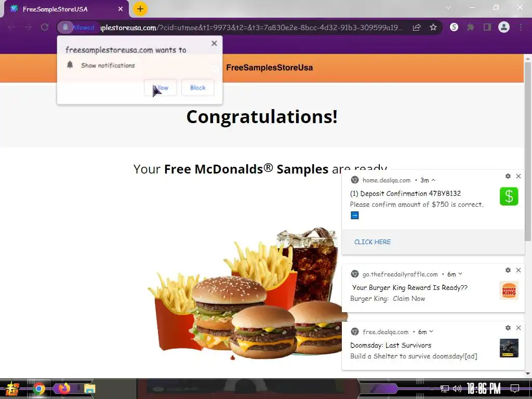Click the Deposit Confirmation 47BY8132 title
Viewport: 532px width, 399px height.
coord(405,193)
